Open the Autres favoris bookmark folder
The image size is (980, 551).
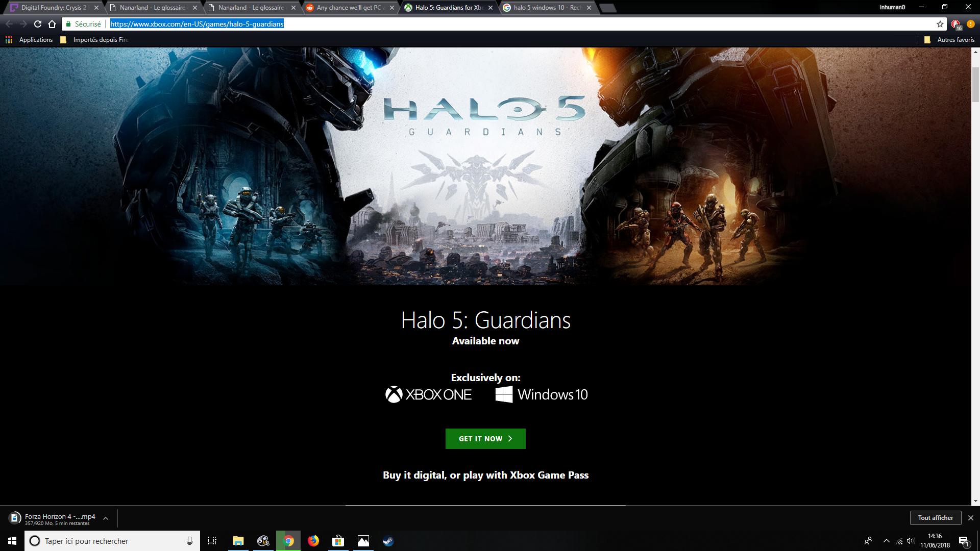pos(949,40)
